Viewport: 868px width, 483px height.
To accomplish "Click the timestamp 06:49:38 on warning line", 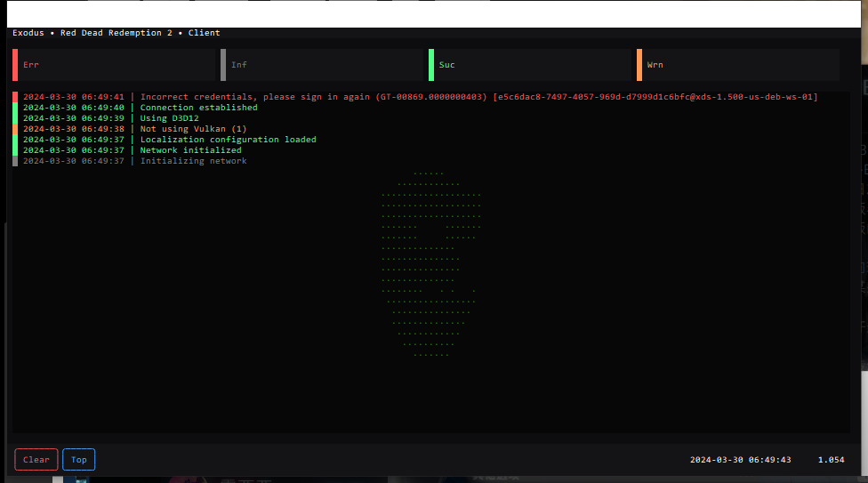I will point(103,129).
